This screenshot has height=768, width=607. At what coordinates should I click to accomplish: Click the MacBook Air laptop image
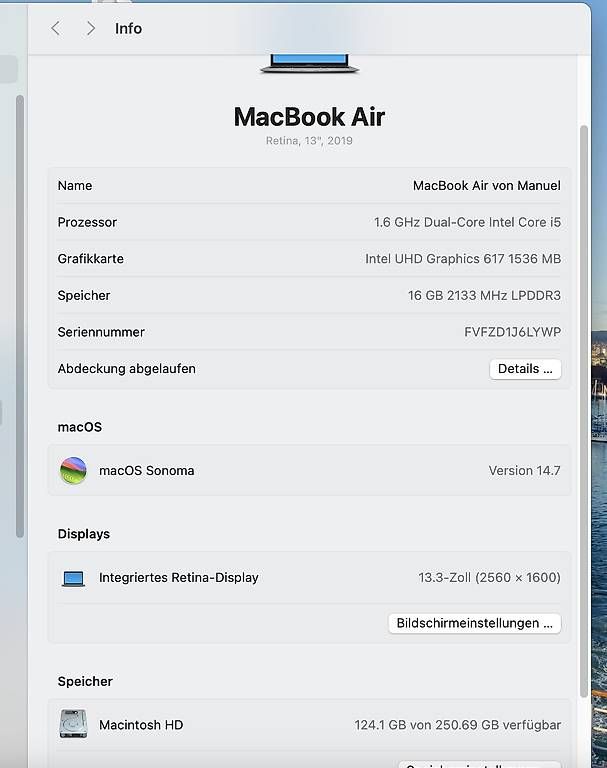pos(310,64)
